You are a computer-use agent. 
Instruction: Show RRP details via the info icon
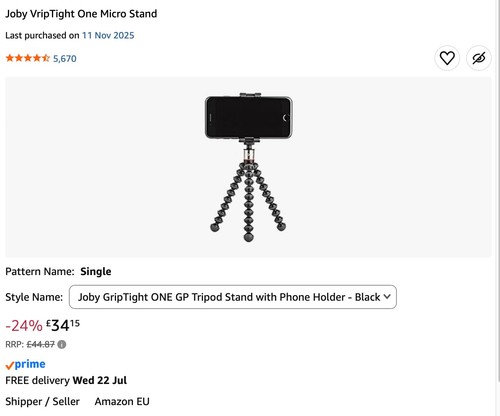coord(62,344)
